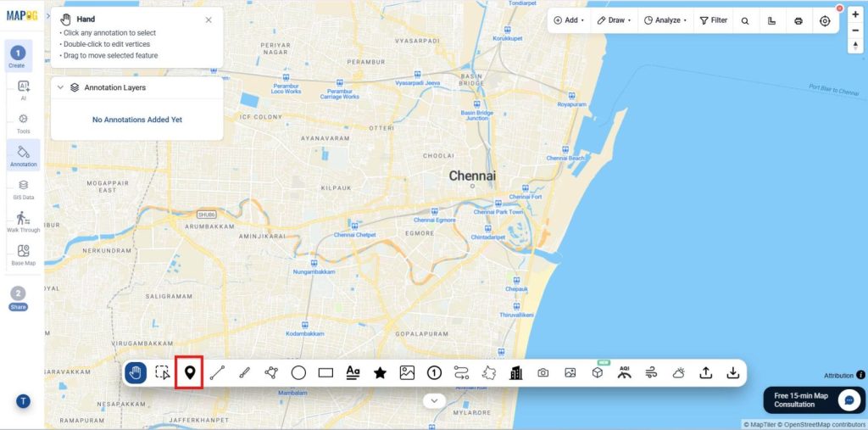Select the text annotation Aa tool
Image resolution: width=868 pixels, height=430 pixels.
coord(353,373)
